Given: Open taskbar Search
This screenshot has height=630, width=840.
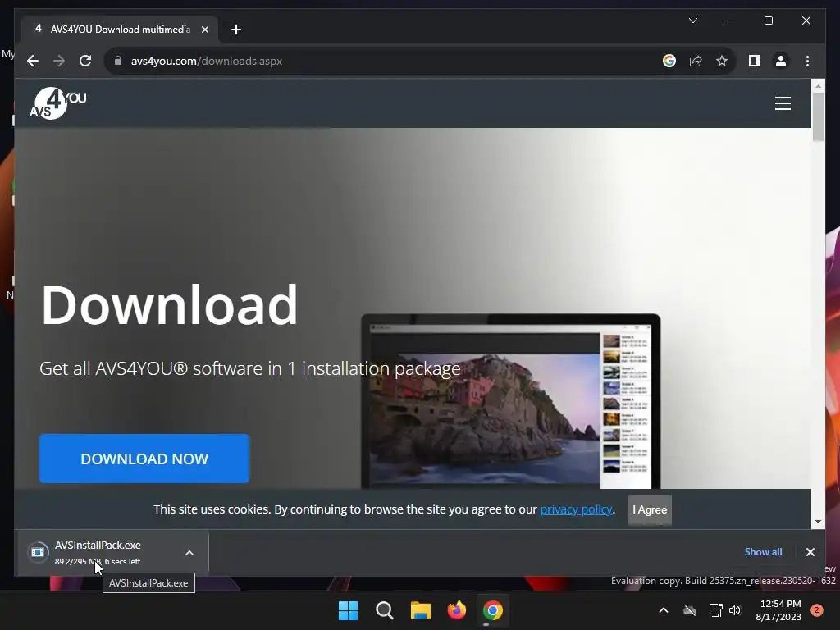Looking at the screenshot, I should (x=385, y=610).
